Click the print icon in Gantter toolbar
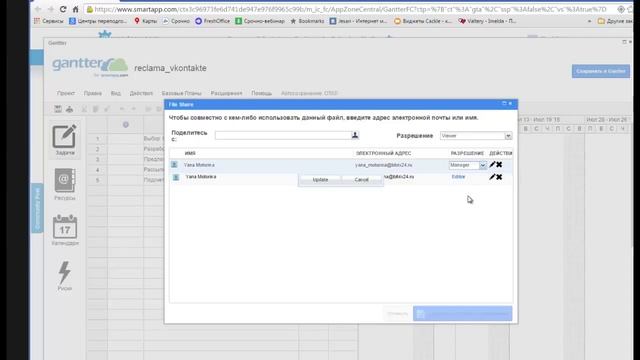This screenshot has height=360, width=640. pyautogui.click(x=69, y=109)
